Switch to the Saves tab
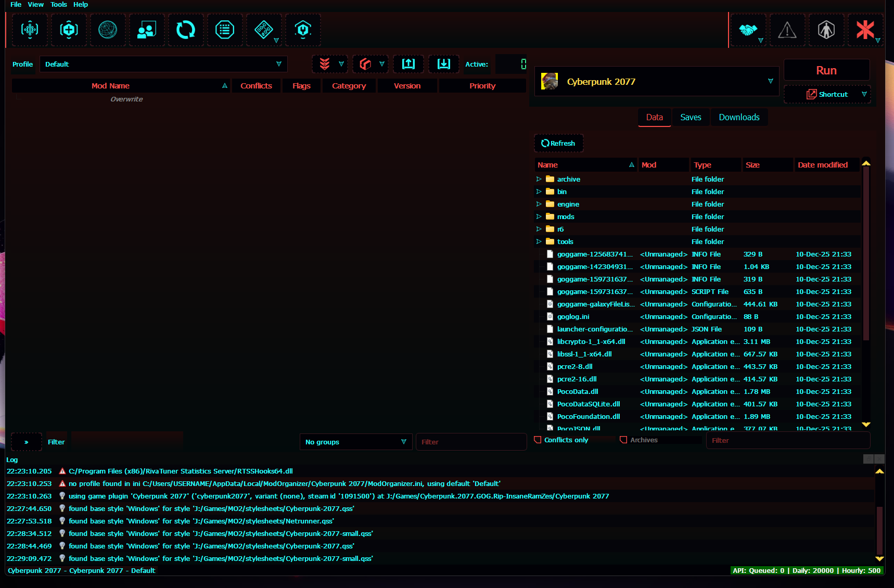Viewport: 894px width, 588px height. pos(691,117)
